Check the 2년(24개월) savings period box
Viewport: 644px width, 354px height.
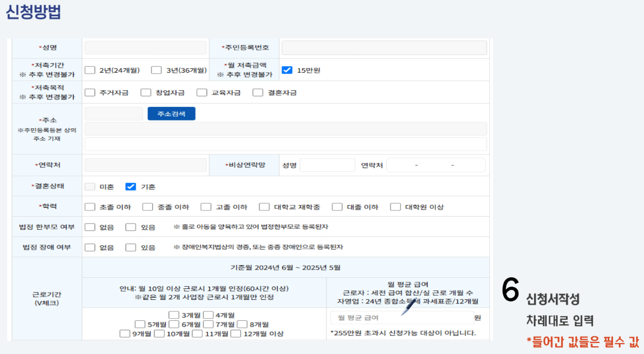[90, 70]
